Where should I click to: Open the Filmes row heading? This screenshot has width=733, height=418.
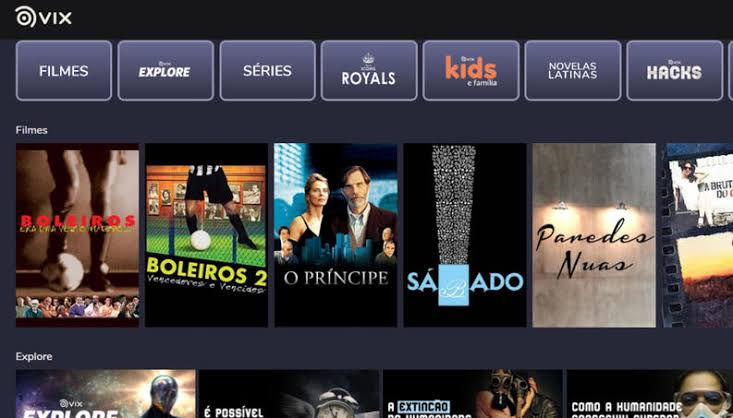[x=31, y=130]
